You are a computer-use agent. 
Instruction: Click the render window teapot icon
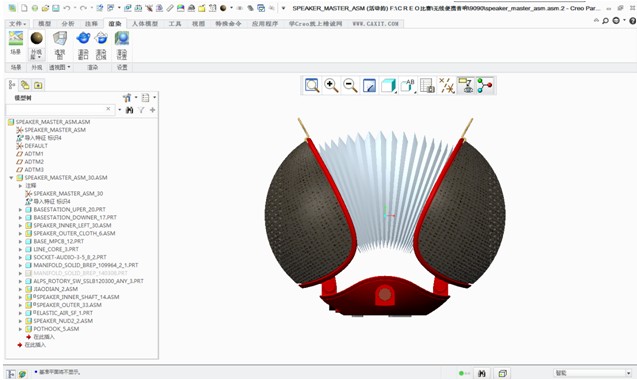tap(83, 39)
